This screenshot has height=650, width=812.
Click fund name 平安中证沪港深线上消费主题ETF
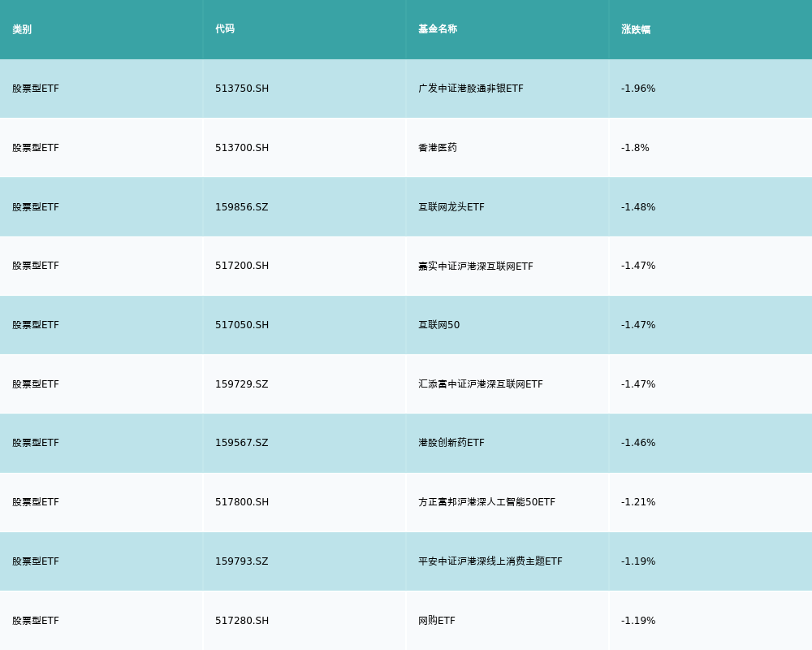[x=490, y=561]
